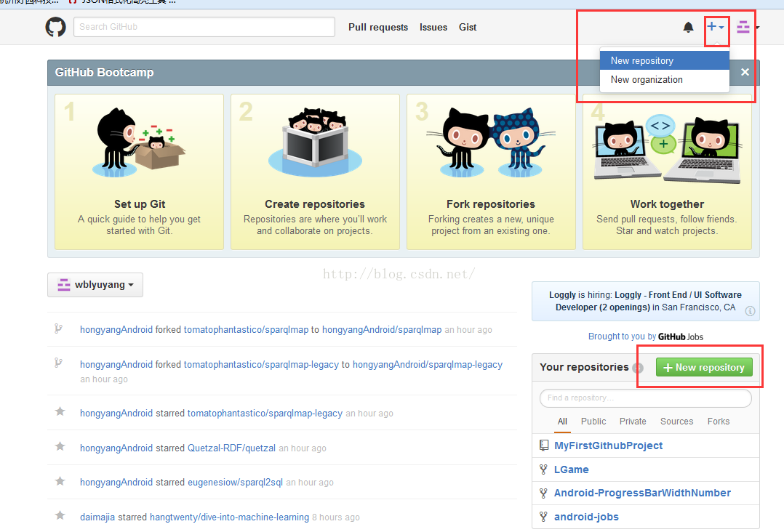Image resolution: width=784 pixels, height=532 pixels.
Task: Open tomatophantastico/sparqlmap repository link
Action: 246,330
